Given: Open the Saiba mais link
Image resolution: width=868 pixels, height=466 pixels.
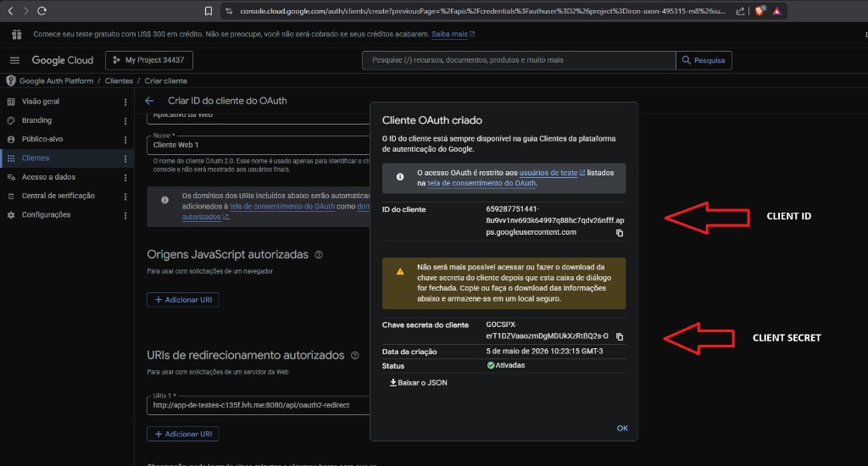Looking at the screenshot, I should (x=453, y=34).
